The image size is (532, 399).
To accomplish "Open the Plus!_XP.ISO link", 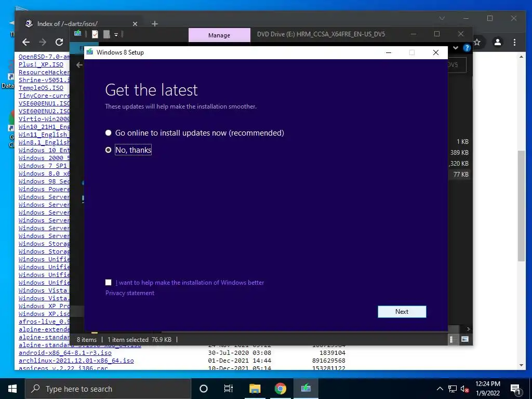I will coord(41,64).
